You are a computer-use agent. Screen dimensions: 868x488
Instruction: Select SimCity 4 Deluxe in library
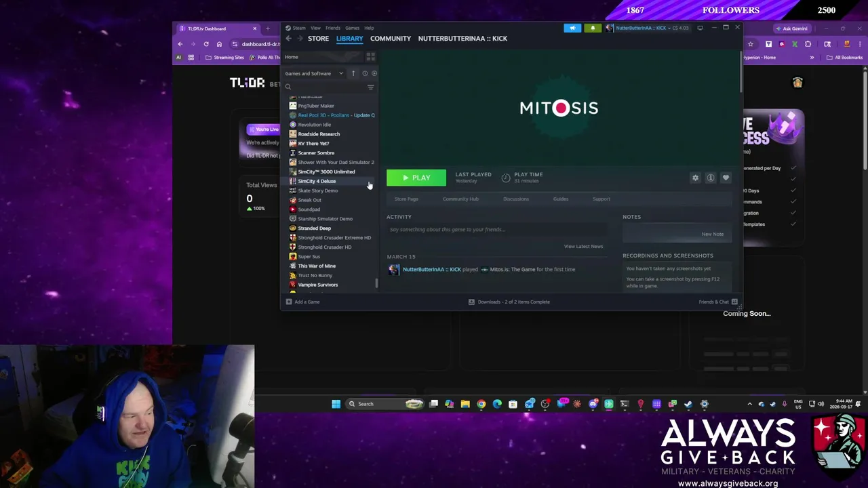317,181
